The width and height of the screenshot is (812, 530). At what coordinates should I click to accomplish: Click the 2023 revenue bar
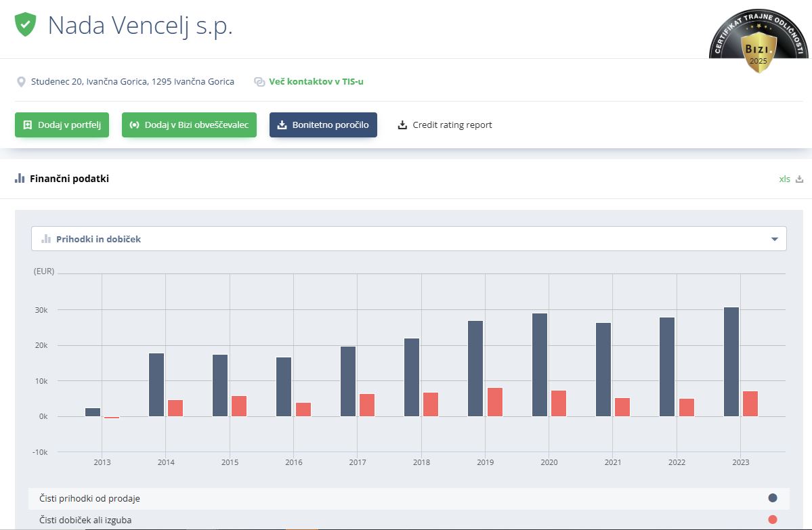731,361
